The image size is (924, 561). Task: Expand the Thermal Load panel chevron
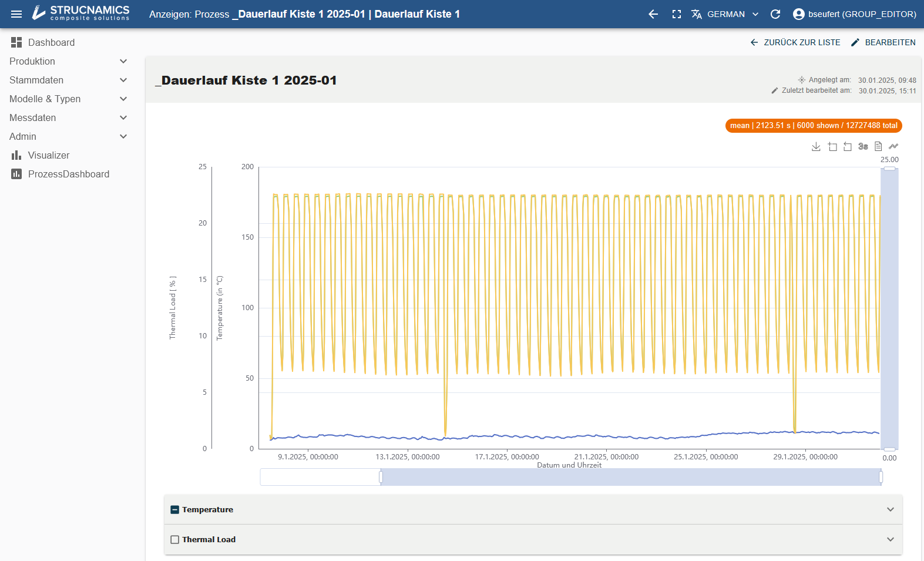coord(891,540)
